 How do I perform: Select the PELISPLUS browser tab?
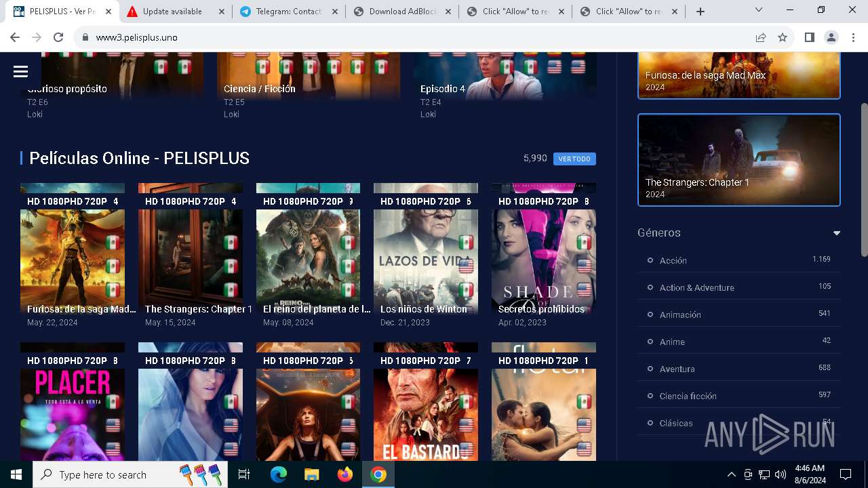(61, 12)
